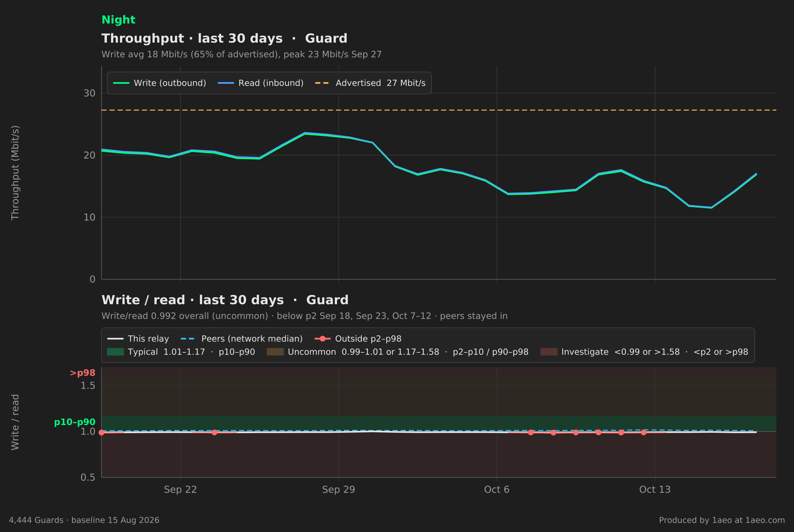Click the 'Night' heading label
The image size is (794, 532).
point(118,20)
